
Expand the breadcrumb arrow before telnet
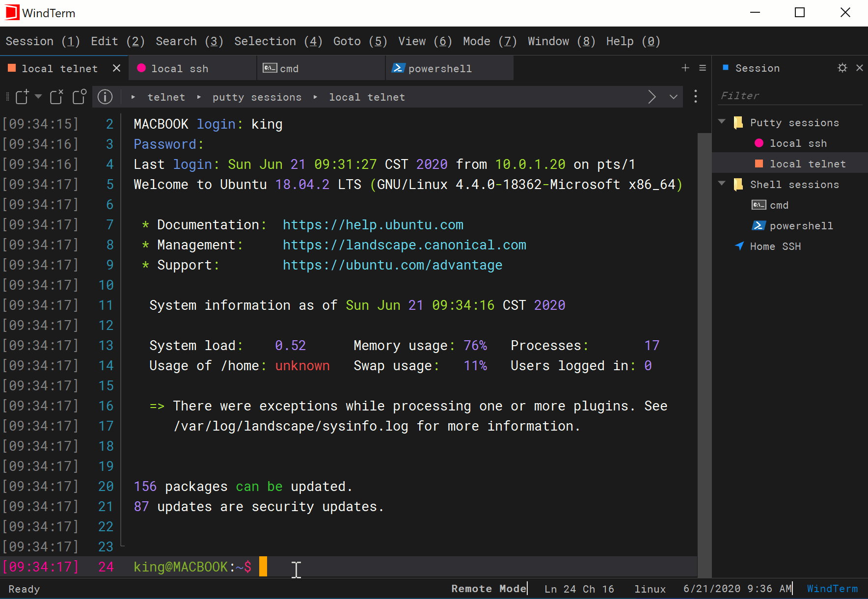pyautogui.click(x=133, y=97)
